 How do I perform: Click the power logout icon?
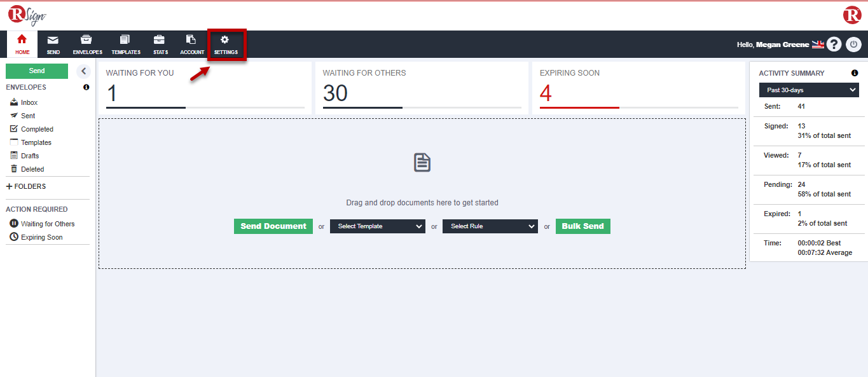[x=853, y=45]
